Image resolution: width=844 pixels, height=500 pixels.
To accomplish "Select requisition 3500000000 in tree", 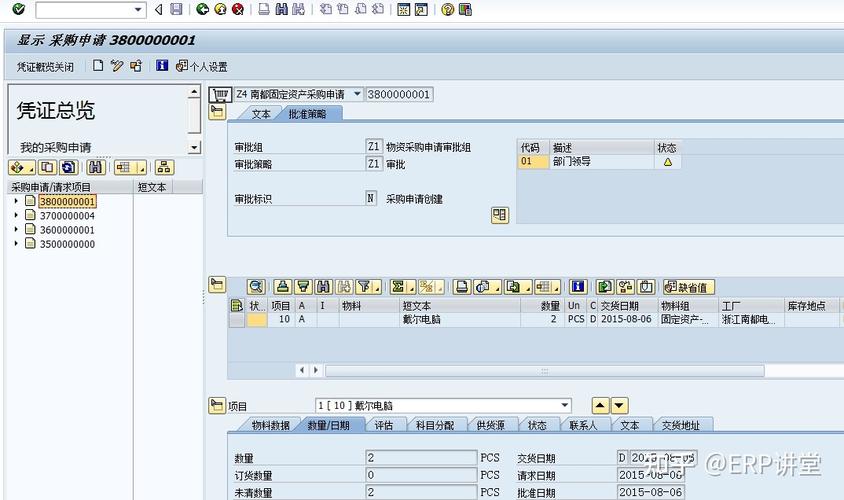I will (67, 244).
